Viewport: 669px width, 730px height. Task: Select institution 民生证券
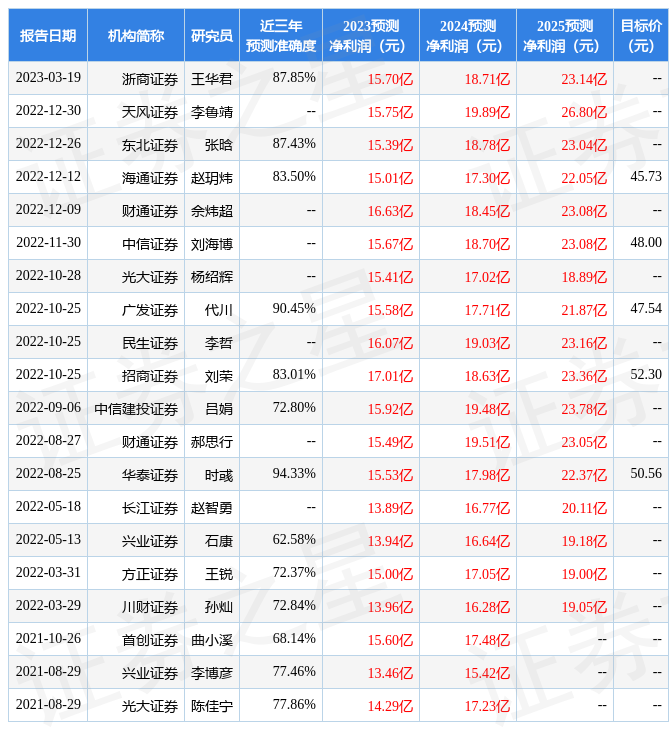click(x=150, y=343)
